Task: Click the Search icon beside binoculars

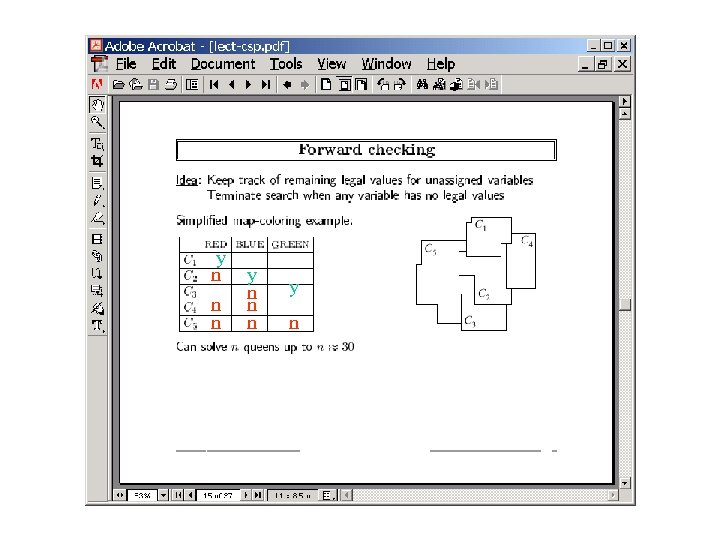Action: 439,84
